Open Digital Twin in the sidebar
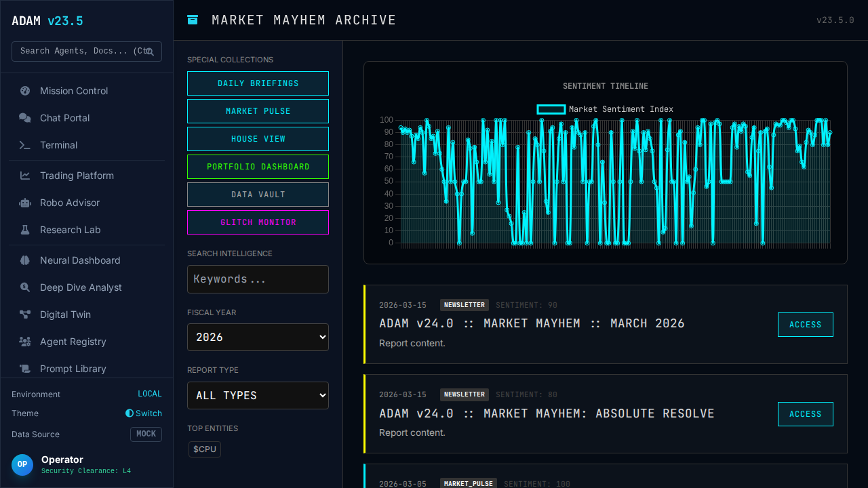The width and height of the screenshot is (868, 488). click(65, 314)
